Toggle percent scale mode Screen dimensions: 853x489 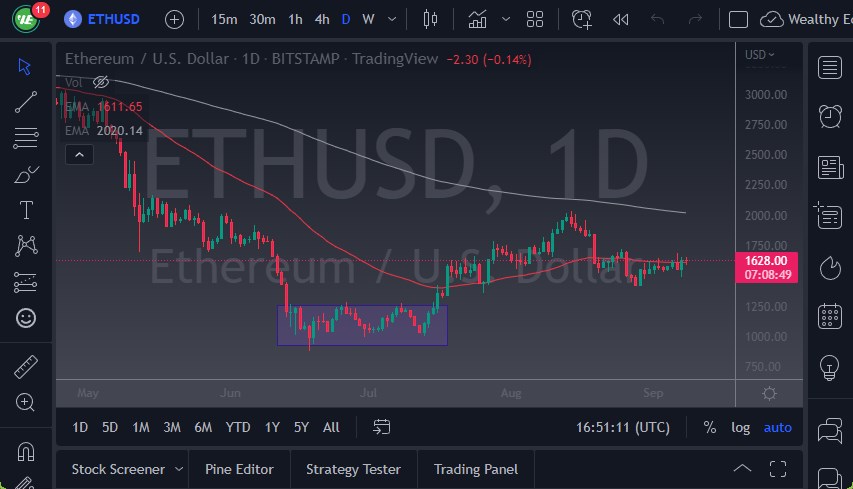pyautogui.click(x=709, y=428)
